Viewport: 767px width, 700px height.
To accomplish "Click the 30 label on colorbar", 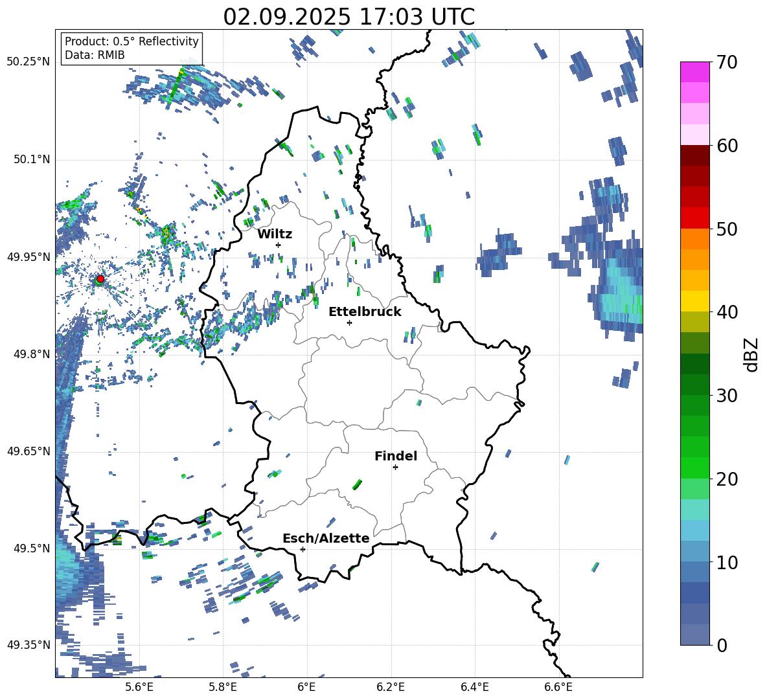I will tap(726, 396).
